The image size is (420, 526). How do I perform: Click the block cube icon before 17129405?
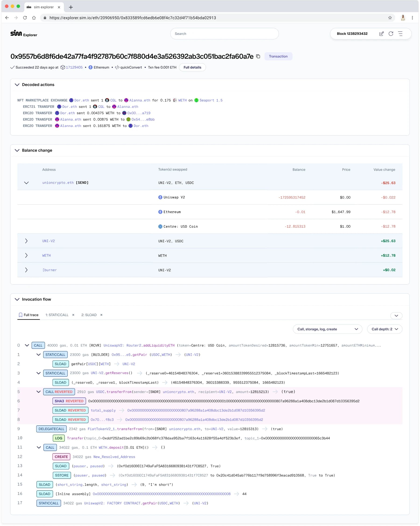click(x=63, y=67)
